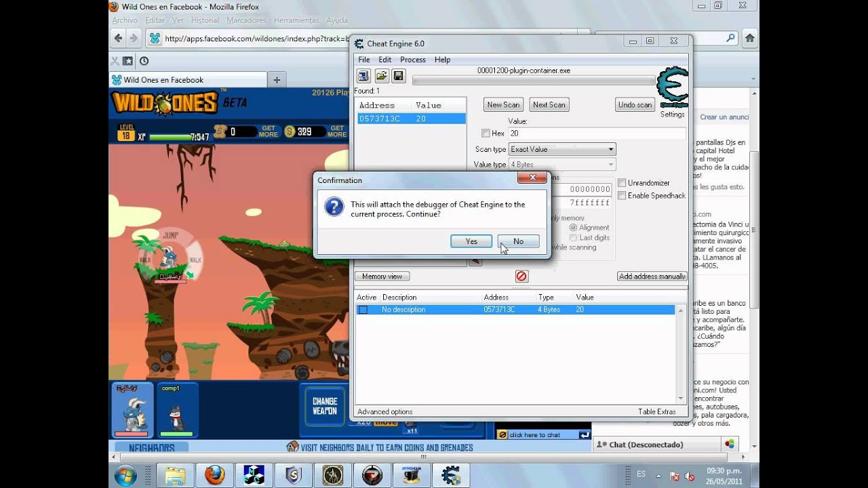868x488 pixels.
Task: Send the chat message arrow icon
Action: (x=584, y=434)
